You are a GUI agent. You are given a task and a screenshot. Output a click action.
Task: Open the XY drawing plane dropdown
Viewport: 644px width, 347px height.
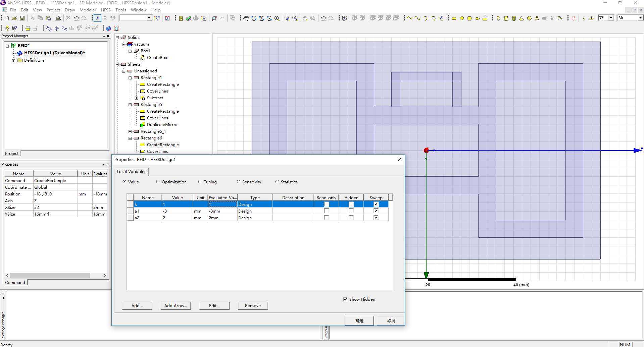pyautogui.click(x=611, y=18)
